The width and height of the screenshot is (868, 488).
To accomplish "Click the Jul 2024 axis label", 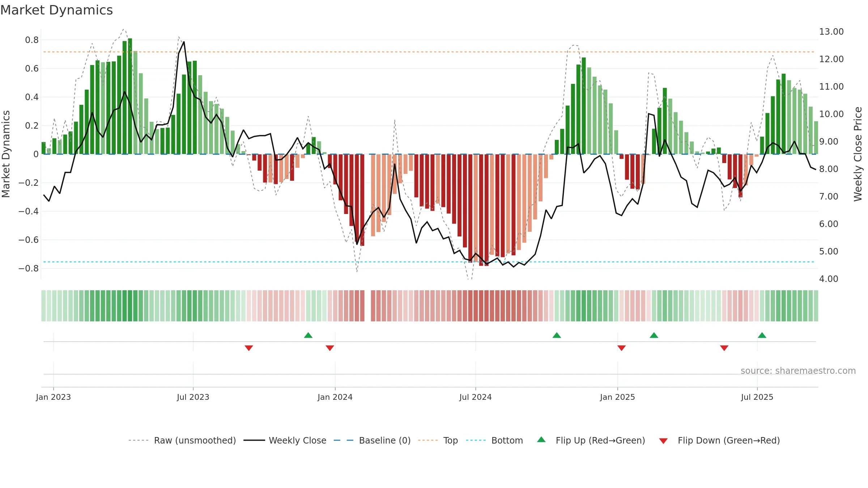I will click(476, 397).
